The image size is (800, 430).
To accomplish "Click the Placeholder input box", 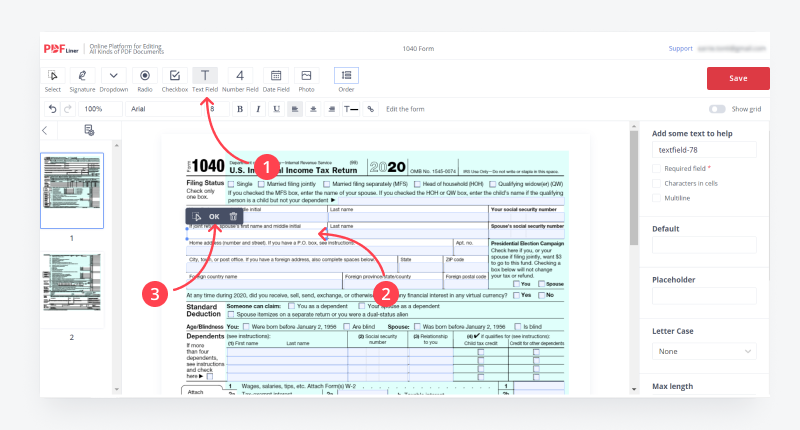I will 704,296.
